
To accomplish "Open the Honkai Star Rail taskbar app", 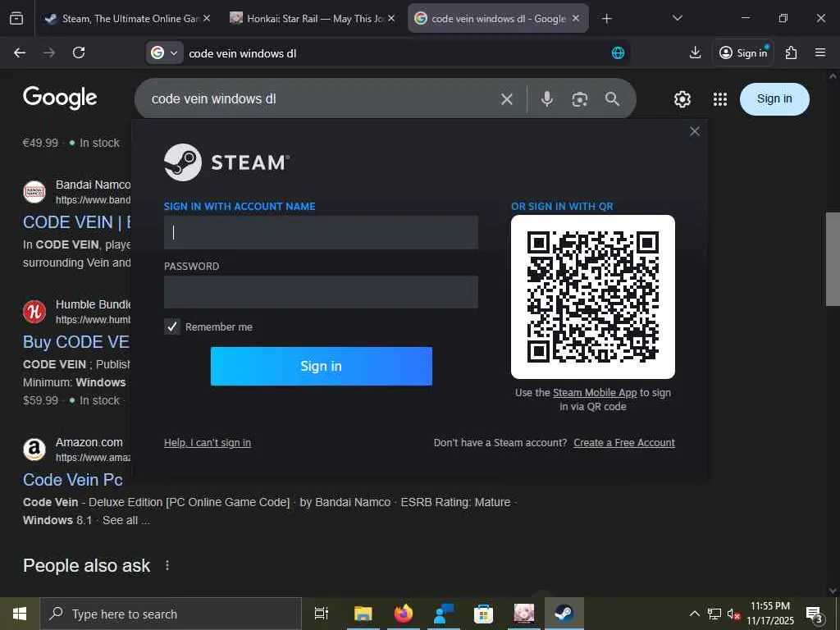I will coord(524,614).
